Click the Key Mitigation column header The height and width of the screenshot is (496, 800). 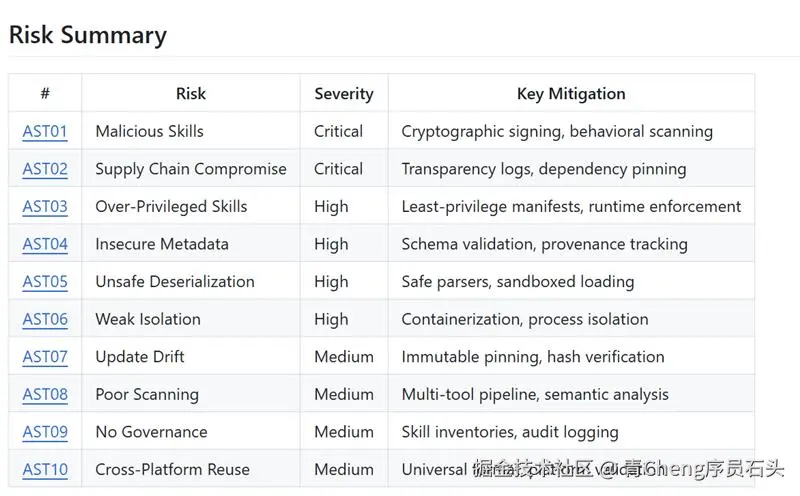pyautogui.click(x=571, y=94)
